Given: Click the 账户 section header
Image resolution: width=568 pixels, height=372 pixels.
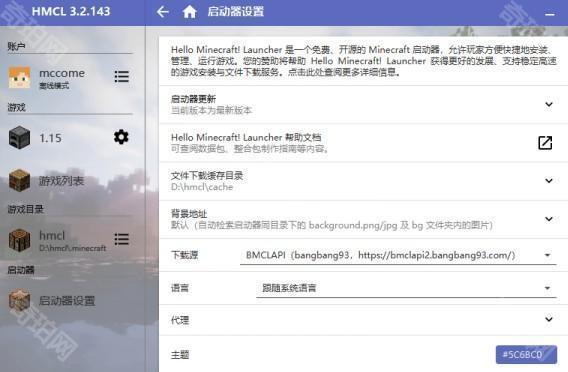Looking at the screenshot, I should point(16,46).
